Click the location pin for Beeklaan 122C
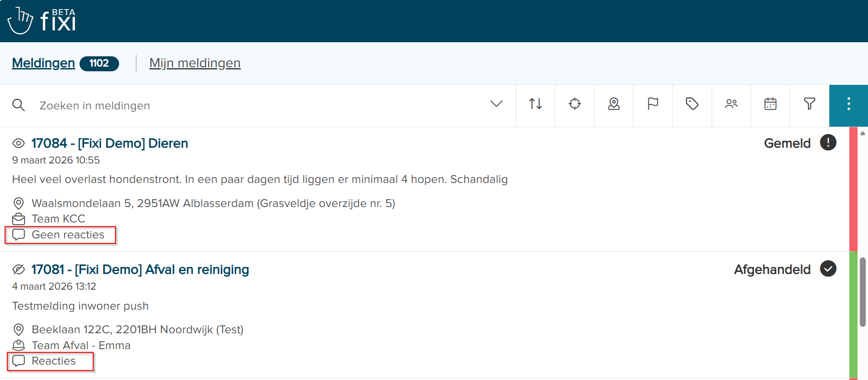Viewport: 868px width, 380px height. tap(19, 329)
